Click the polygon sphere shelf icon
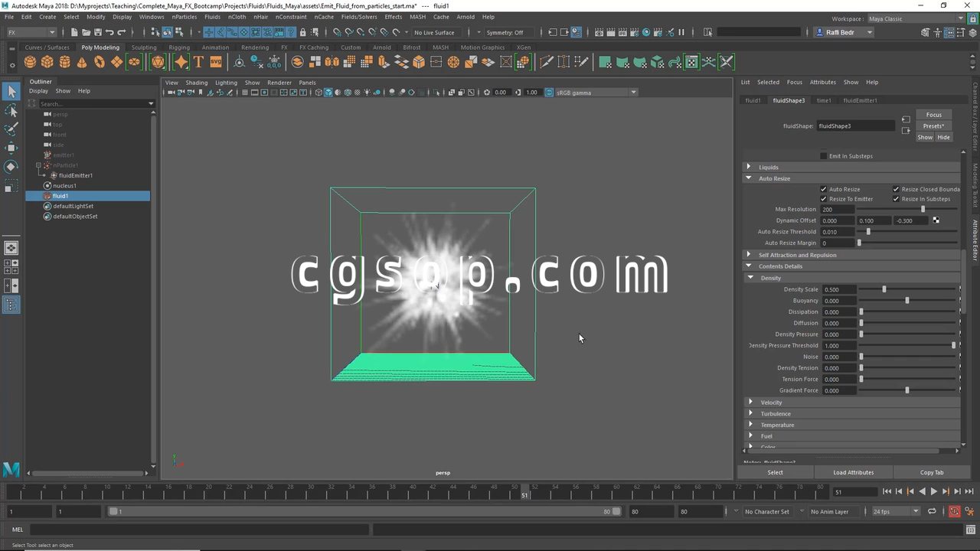The height and width of the screenshot is (551, 980). [x=30, y=62]
